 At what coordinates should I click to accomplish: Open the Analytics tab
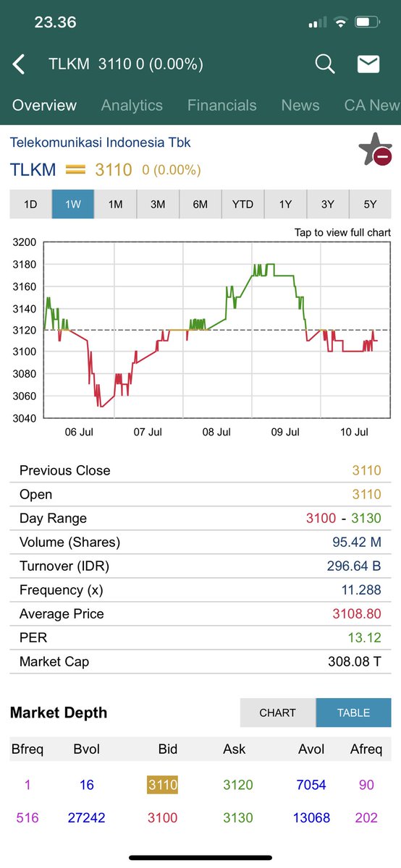coord(132,105)
